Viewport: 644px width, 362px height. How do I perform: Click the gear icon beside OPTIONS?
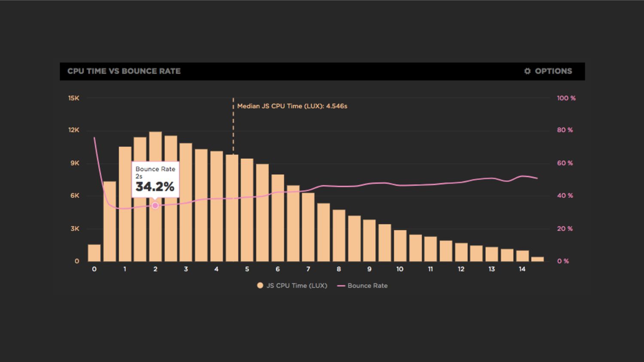(x=527, y=71)
